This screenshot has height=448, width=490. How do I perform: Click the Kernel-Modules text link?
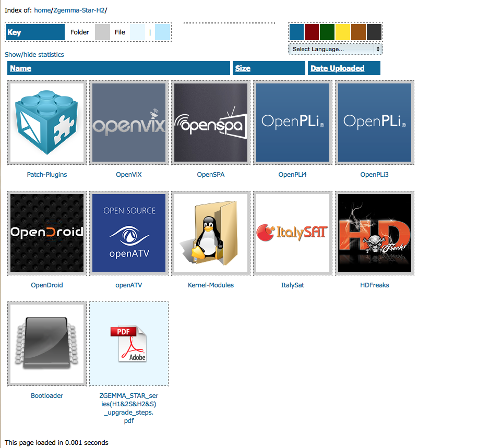click(x=211, y=285)
